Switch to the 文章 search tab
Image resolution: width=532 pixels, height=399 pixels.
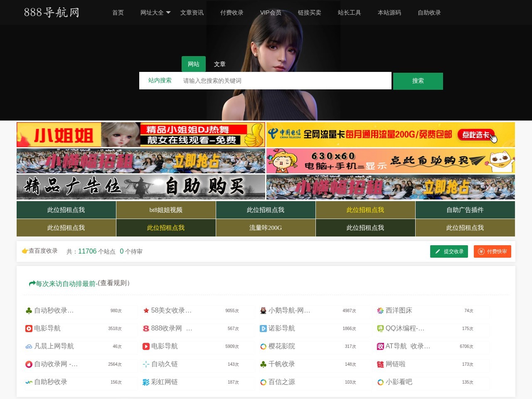pos(220,64)
